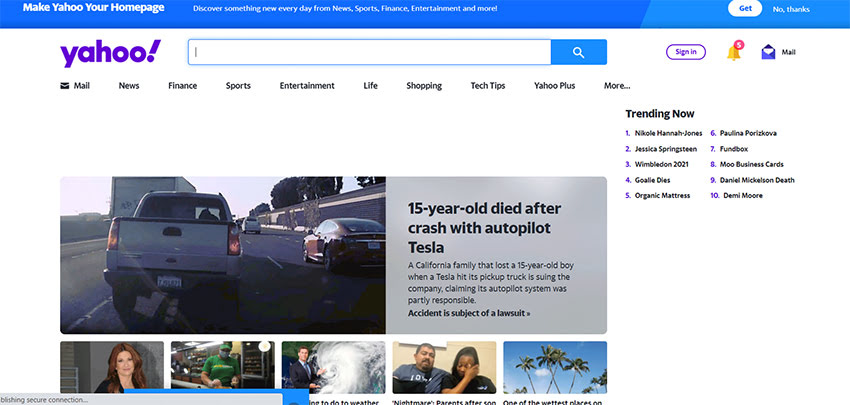Open the Tech Tips section
This screenshot has width=850, height=405.
488,86
